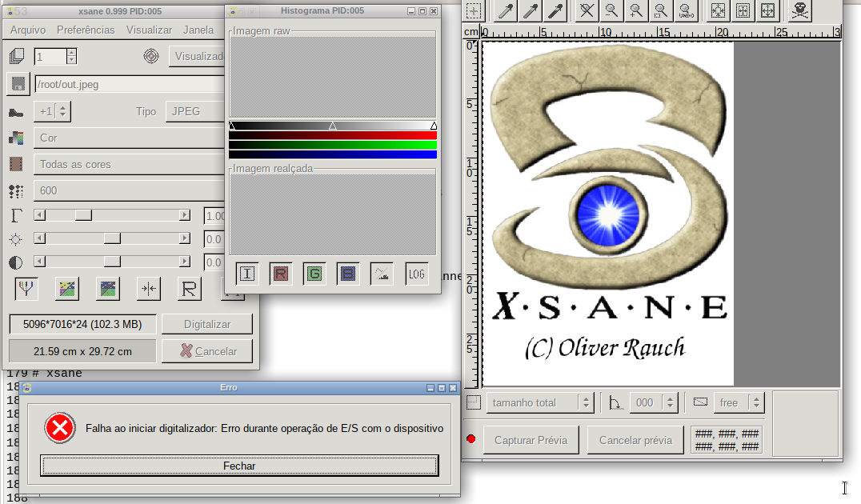
Task: Toggle LOG scale in the histogram
Action: tap(416, 274)
